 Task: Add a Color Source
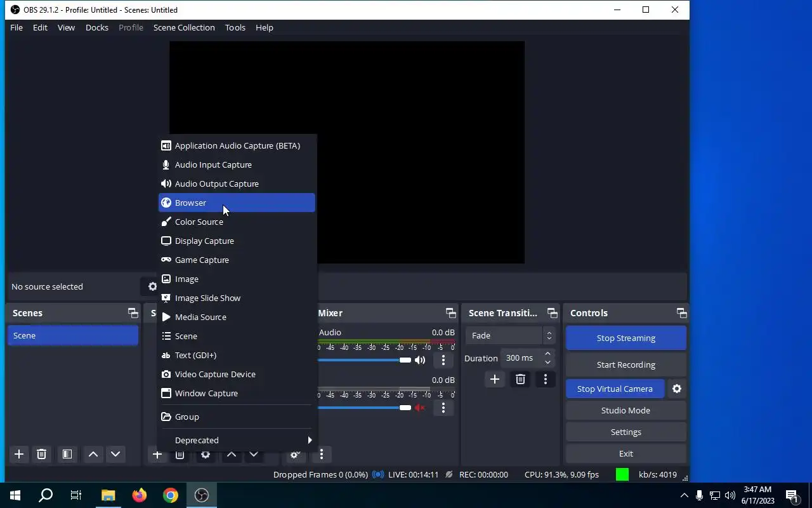tap(237, 222)
